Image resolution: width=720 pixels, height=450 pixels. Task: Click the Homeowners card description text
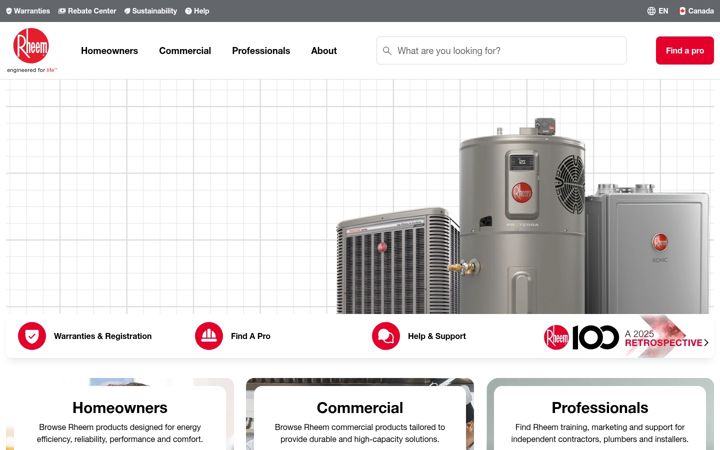coord(120,433)
